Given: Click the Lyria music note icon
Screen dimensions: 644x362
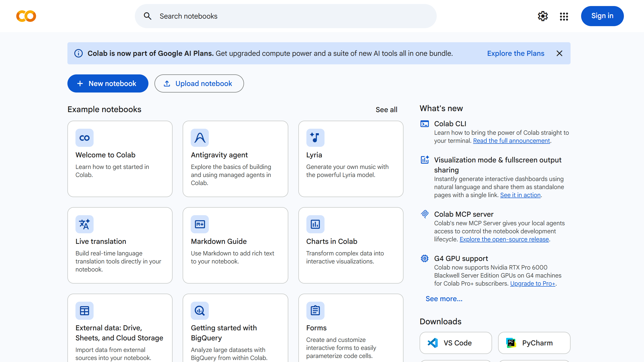Looking at the screenshot, I should [315, 138].
